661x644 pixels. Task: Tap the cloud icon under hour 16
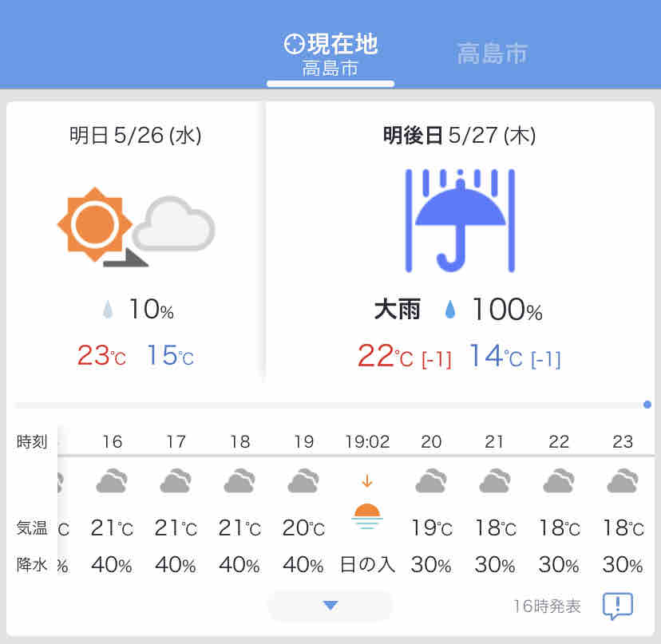[112, 482]
